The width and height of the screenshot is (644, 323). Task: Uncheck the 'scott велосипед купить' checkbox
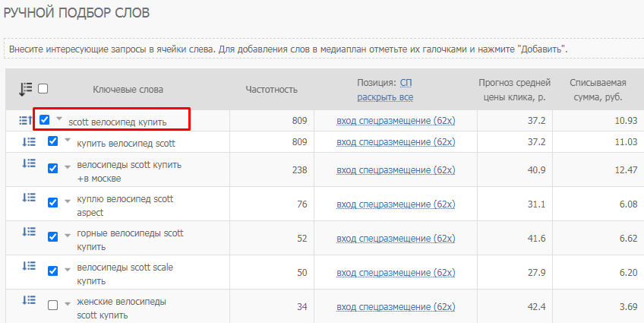pyautogui.click(x=44, y=119)
